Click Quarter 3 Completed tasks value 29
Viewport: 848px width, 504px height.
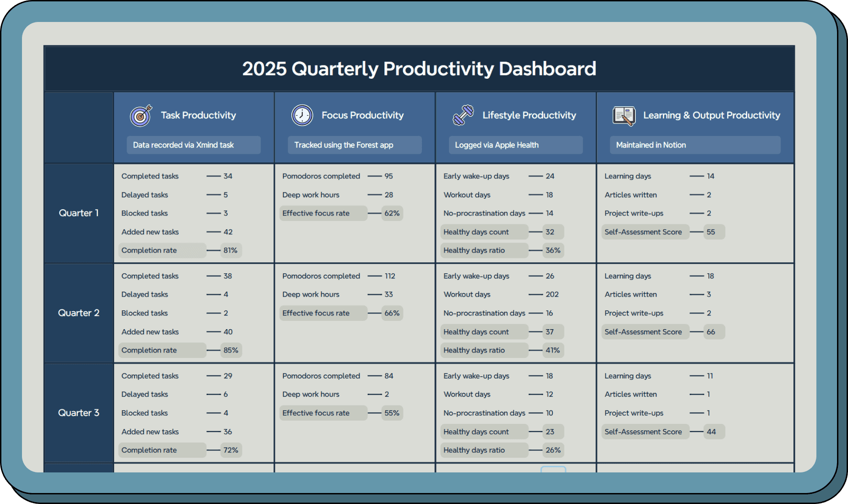228,376
